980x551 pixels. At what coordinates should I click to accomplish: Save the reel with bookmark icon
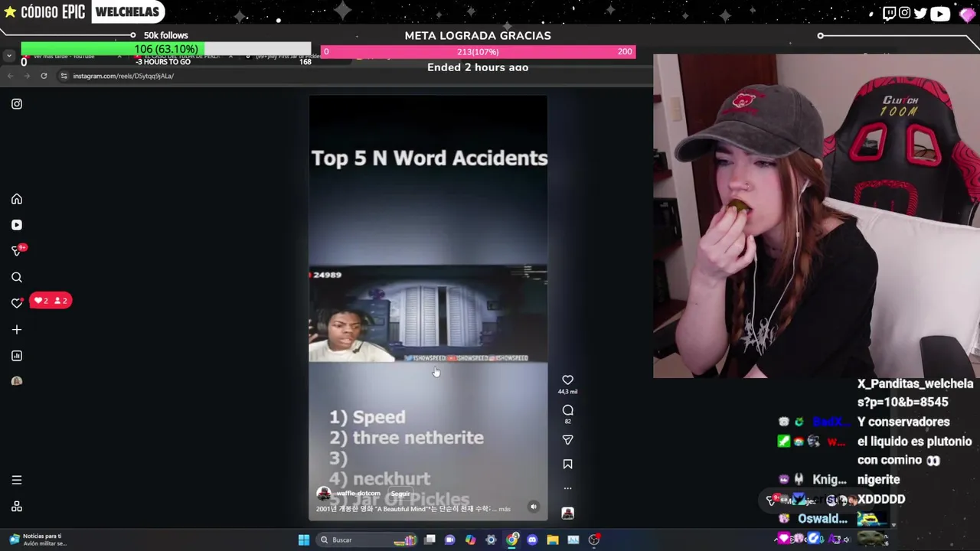567,464
